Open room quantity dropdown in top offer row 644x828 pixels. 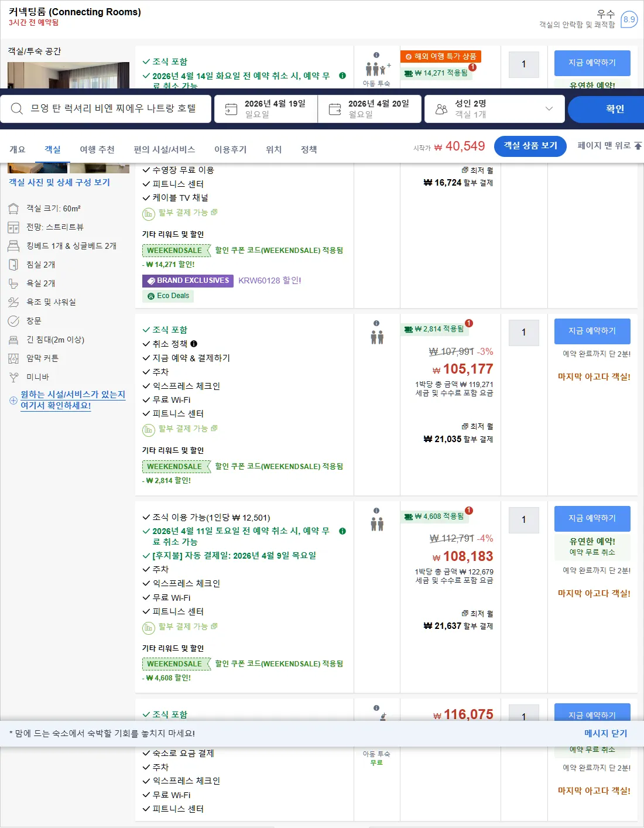pyautogui.click(x=524, y=64)
